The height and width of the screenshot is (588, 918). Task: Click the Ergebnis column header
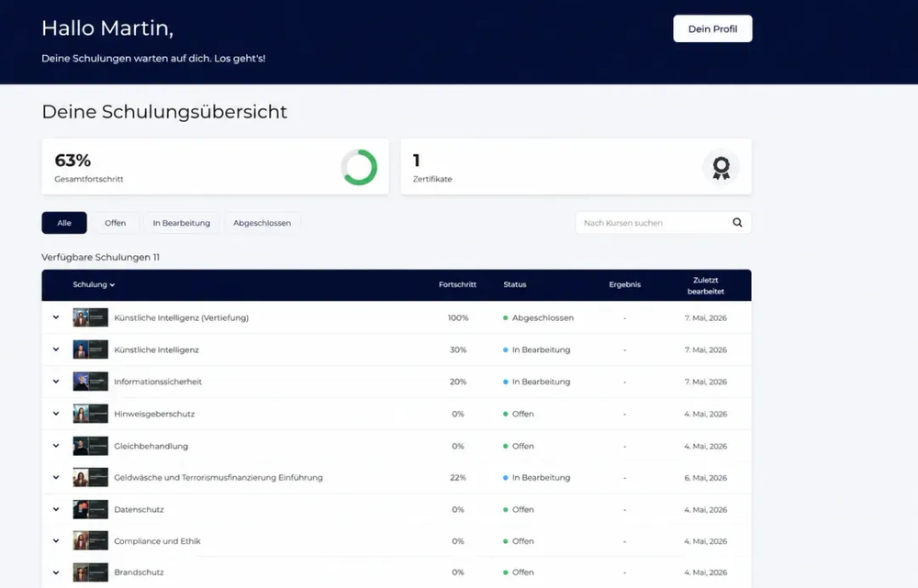(624, 285)
